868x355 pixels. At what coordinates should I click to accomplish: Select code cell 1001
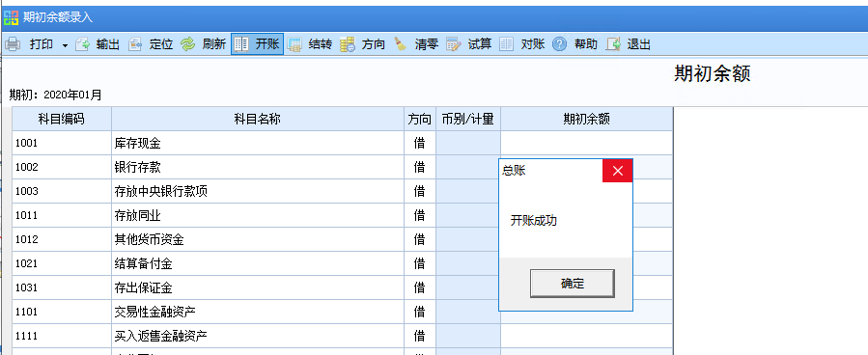tap(62, 143)
